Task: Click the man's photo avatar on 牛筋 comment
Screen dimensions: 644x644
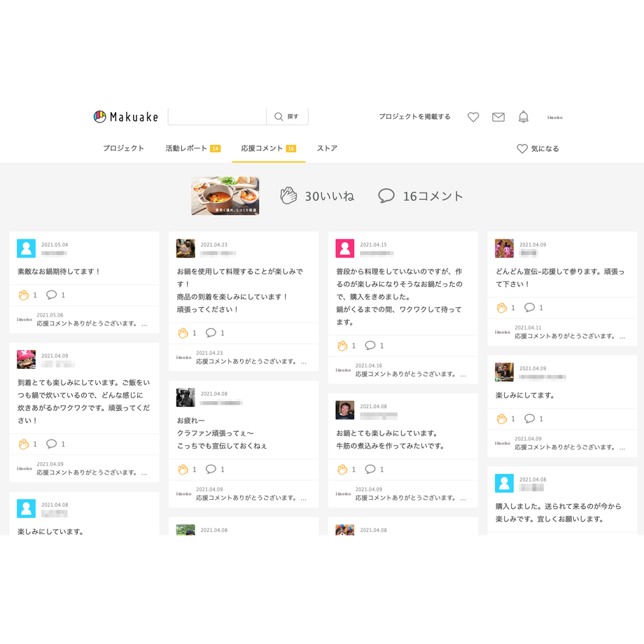Action: pos(345,410)
